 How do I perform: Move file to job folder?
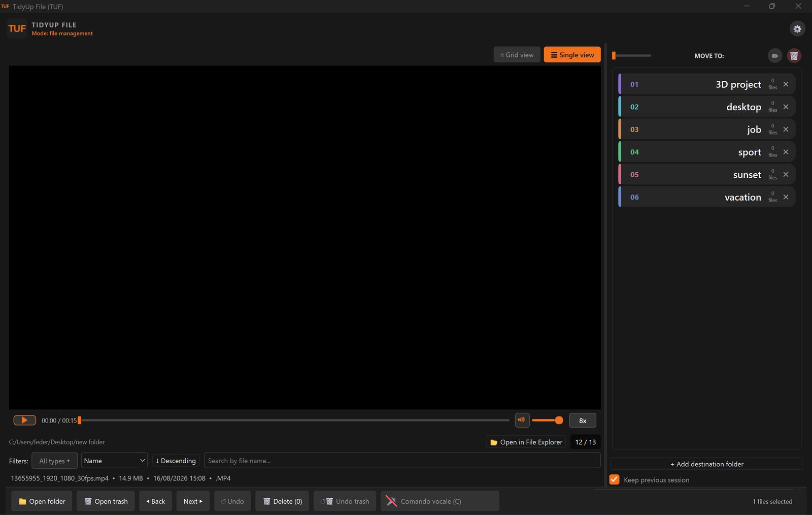click(x=706, y=130)
